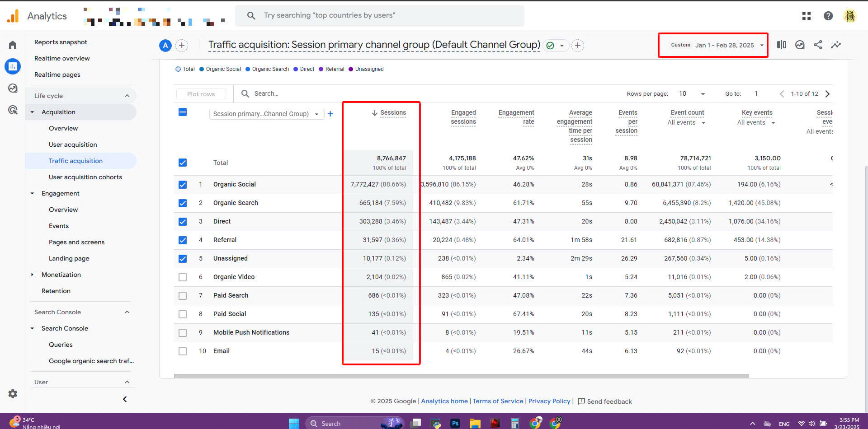This screenshot has width=868, height=429.
Task: Click the top Analytics search field
Action: coord(380,15)
